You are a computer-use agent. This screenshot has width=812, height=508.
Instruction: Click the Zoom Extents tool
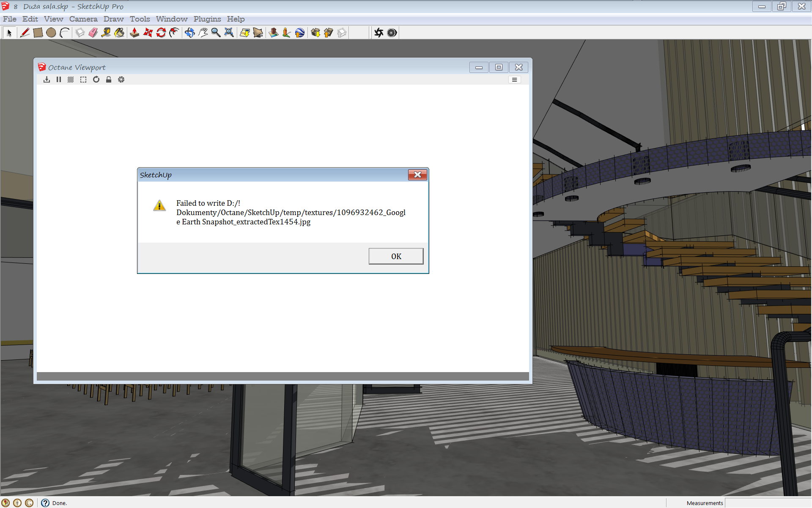pos(229,33)
